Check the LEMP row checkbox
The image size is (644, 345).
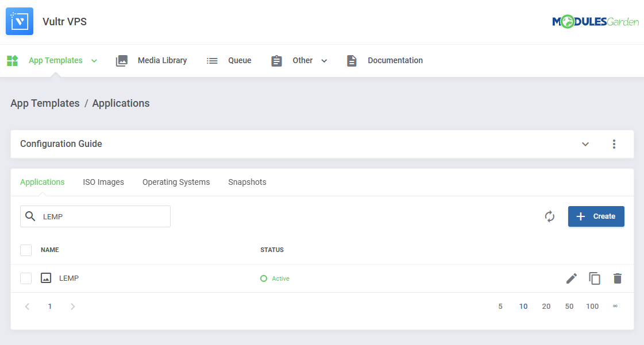pyautogui.click(x=26, y=278)
